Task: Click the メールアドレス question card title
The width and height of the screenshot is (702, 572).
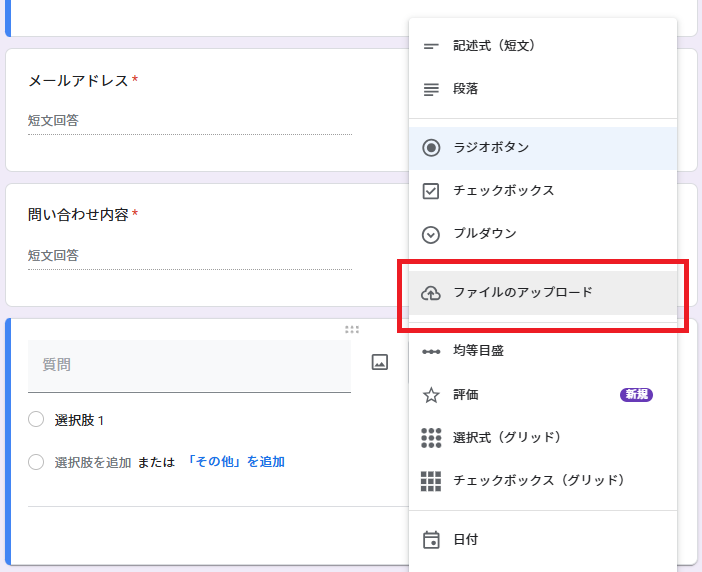Action: point(78,80)
